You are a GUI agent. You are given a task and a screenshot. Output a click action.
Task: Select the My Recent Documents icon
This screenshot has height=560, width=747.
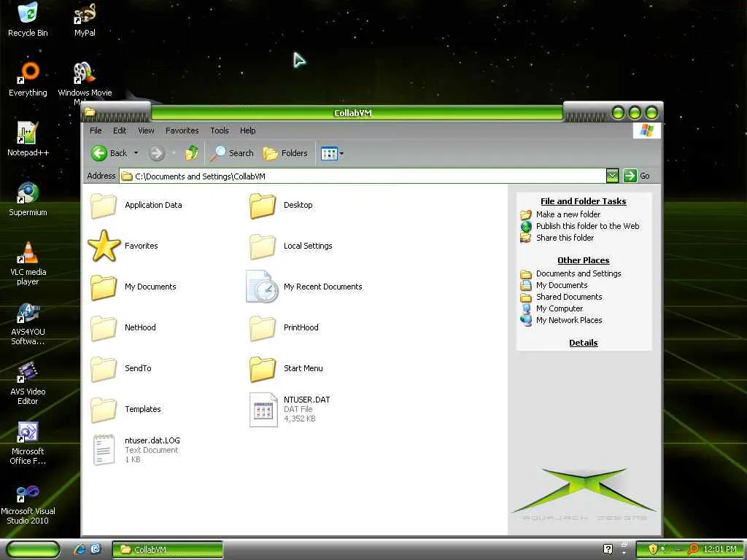[x=263, y=287]
